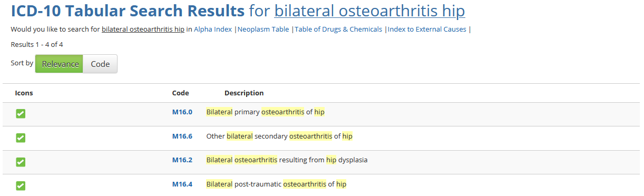Open code M16.0 link

182,112
